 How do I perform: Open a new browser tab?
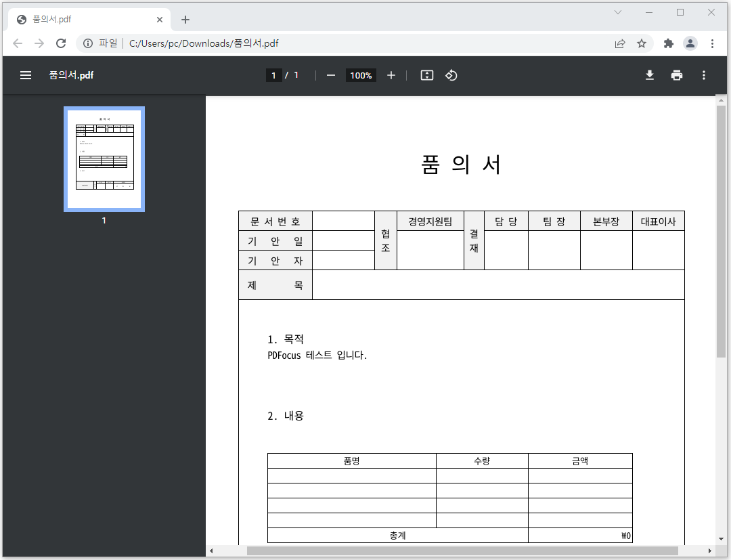[185, 20]
